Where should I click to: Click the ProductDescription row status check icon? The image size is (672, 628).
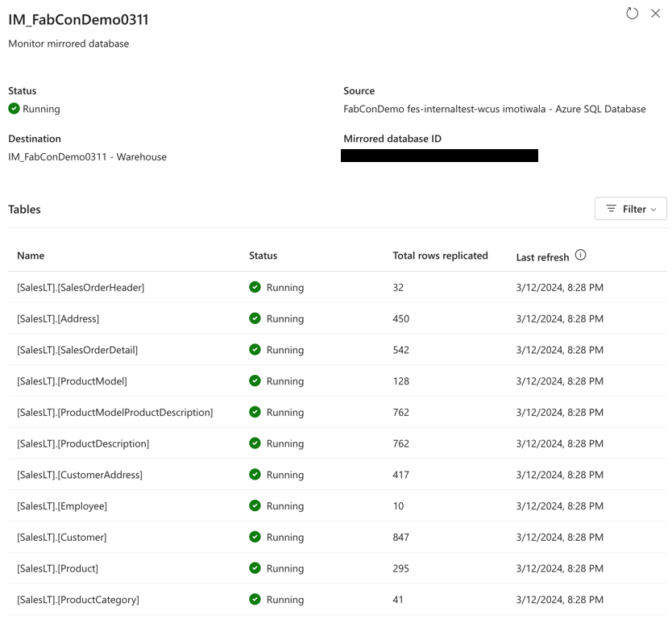[255, 443]
